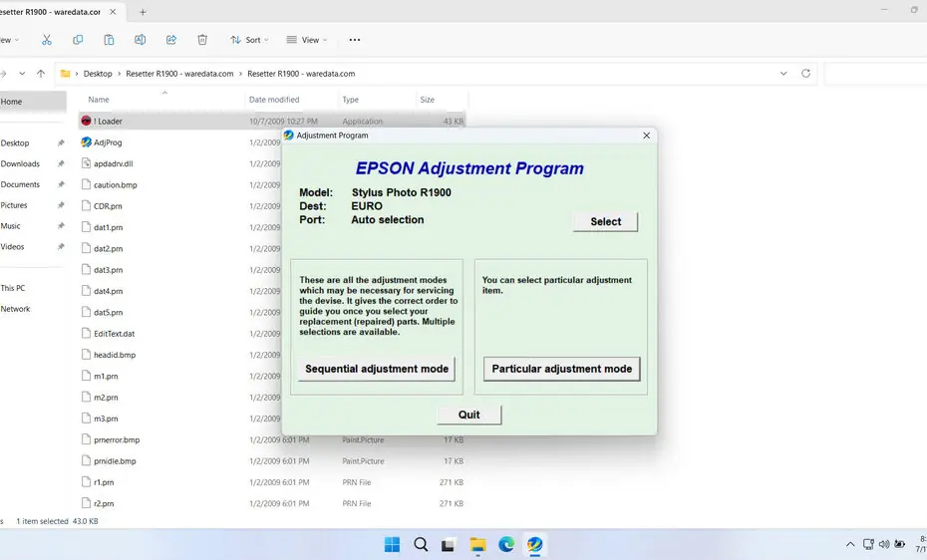Click Adjustment Program icon on taskbar
The height and width of the screenshot is (560, 927).
pos(534,544)
